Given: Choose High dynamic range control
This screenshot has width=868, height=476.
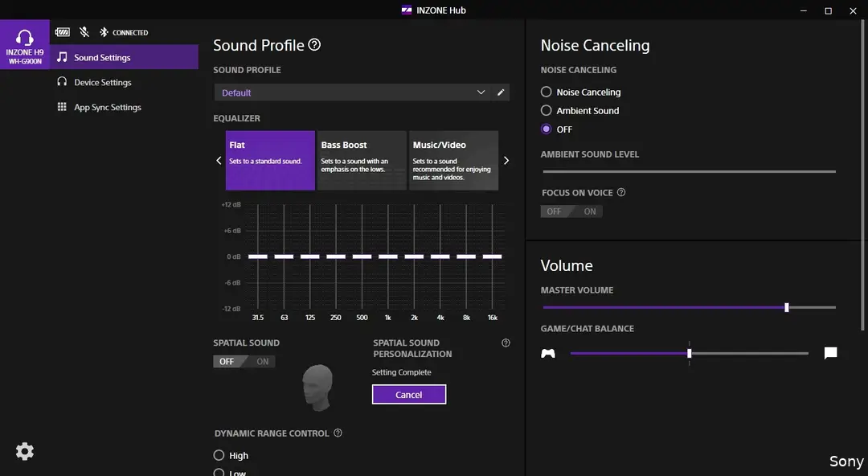Looking at the screenshot, I should [x=231, y=455].
